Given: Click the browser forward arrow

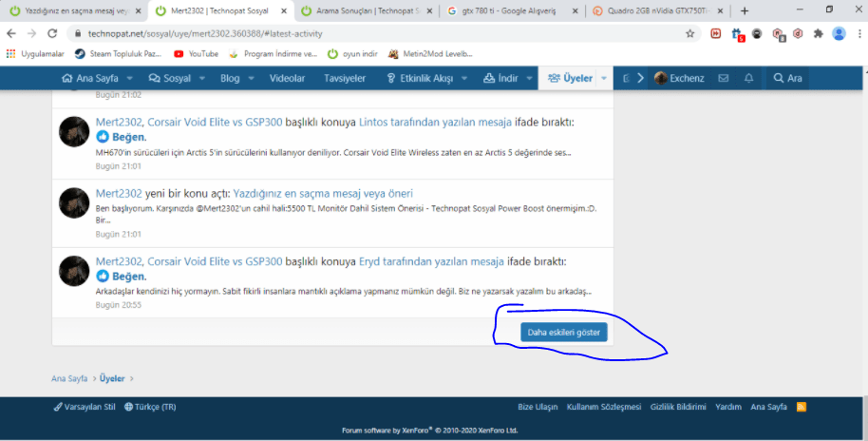Looking at the screenshot, I should coord(32,34).
